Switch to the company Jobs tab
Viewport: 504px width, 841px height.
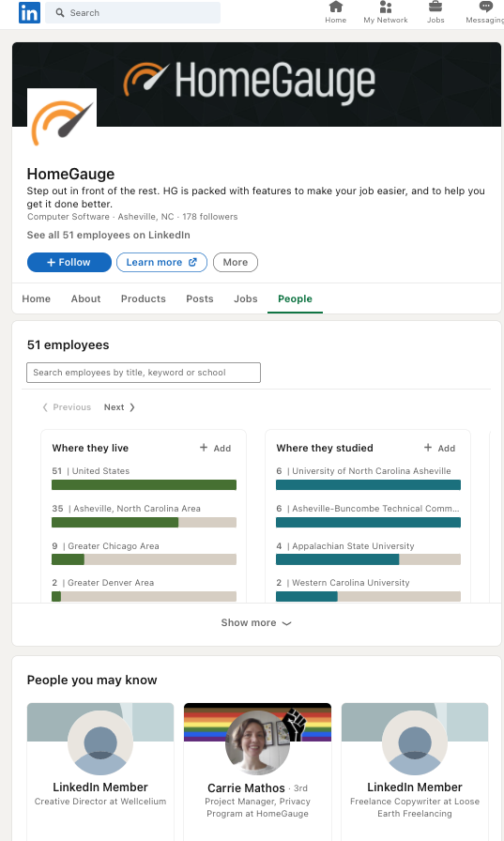246,298
